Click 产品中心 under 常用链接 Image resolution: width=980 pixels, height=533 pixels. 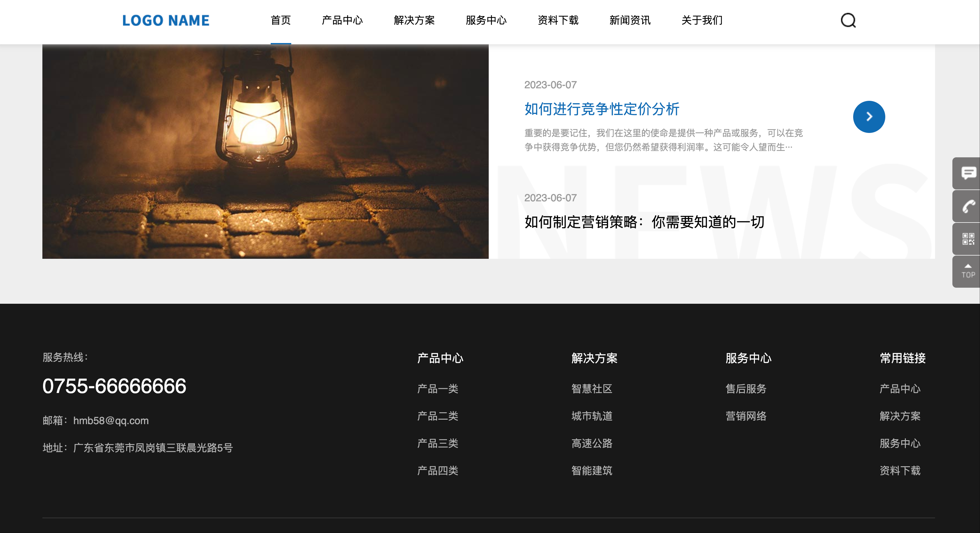(900, 389)
